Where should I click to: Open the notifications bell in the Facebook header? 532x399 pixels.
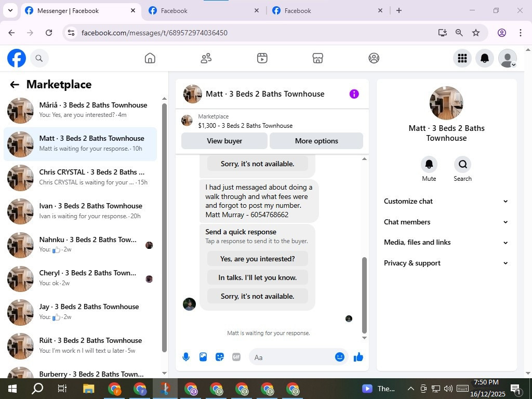click(x=485, y=58)
